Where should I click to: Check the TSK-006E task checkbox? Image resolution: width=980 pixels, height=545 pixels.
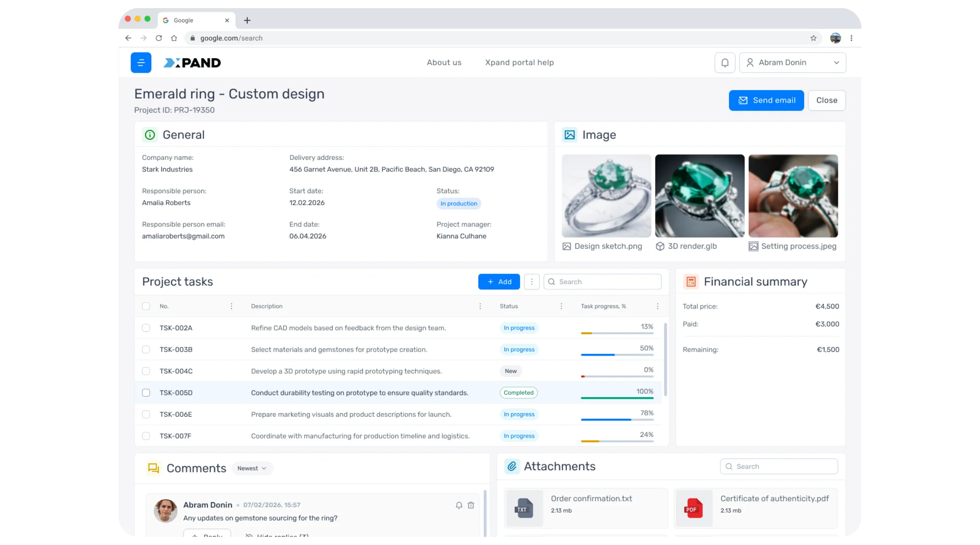click(x=146, y=414)
